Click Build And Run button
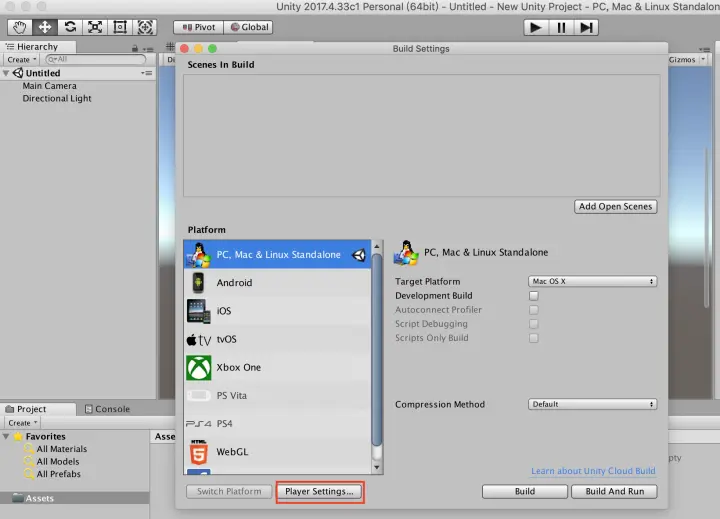This screenshot has width=720, height=519. 614,491
